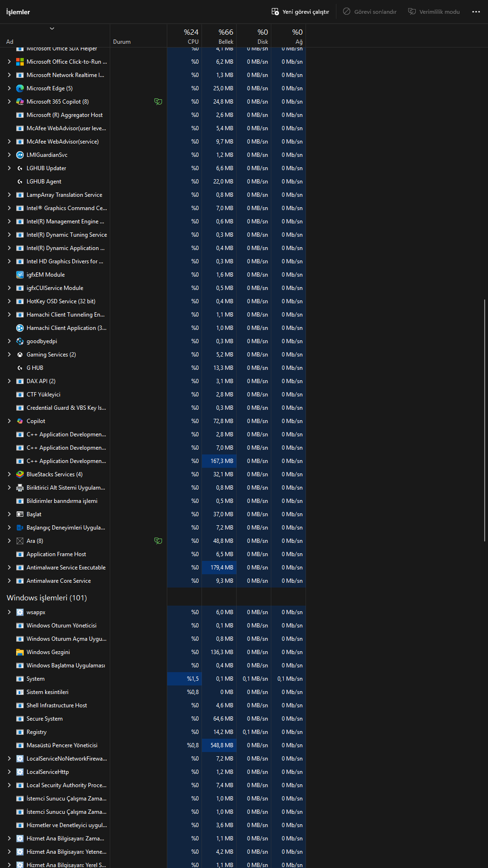The height and width of the screenshot is (868, 488).
Task: Click the Gaming Services Xbox icon
Action: 20,355
